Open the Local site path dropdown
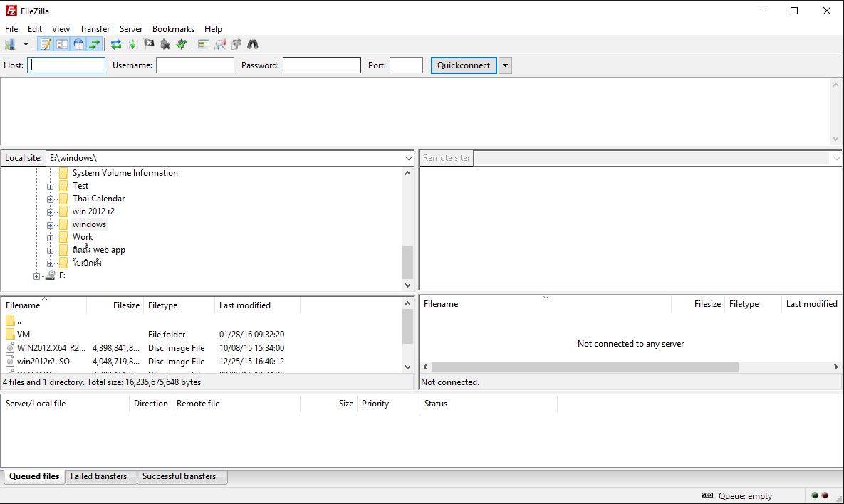 tap(408, 158)
